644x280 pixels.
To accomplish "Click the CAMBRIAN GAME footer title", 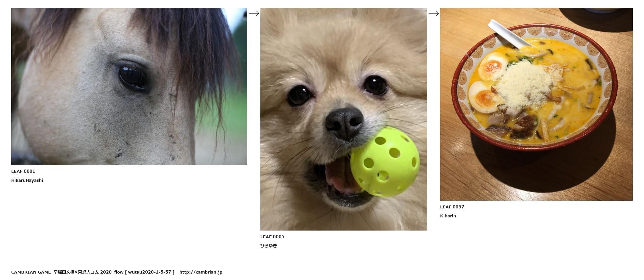I will [x=31, y=272].
